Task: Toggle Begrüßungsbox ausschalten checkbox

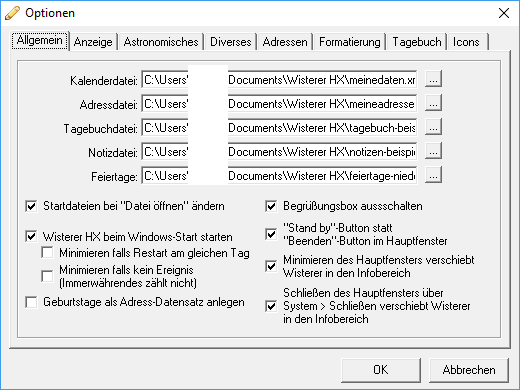Action: (x=271, y=206)
